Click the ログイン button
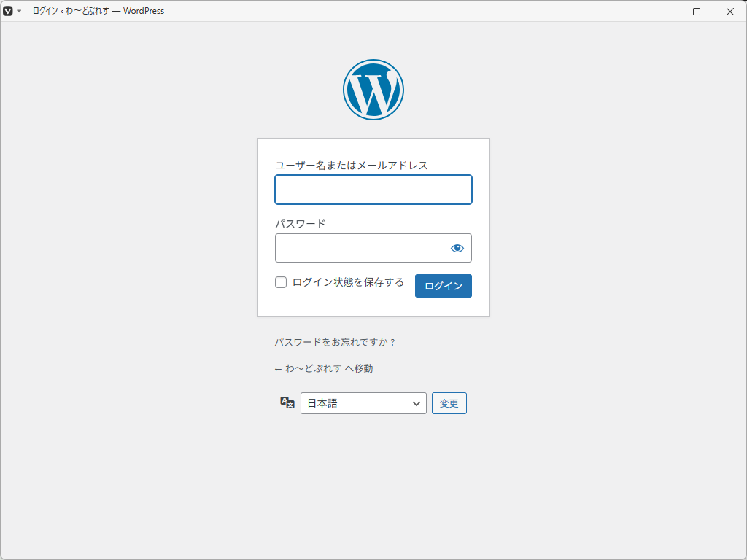 click(443, 286)
